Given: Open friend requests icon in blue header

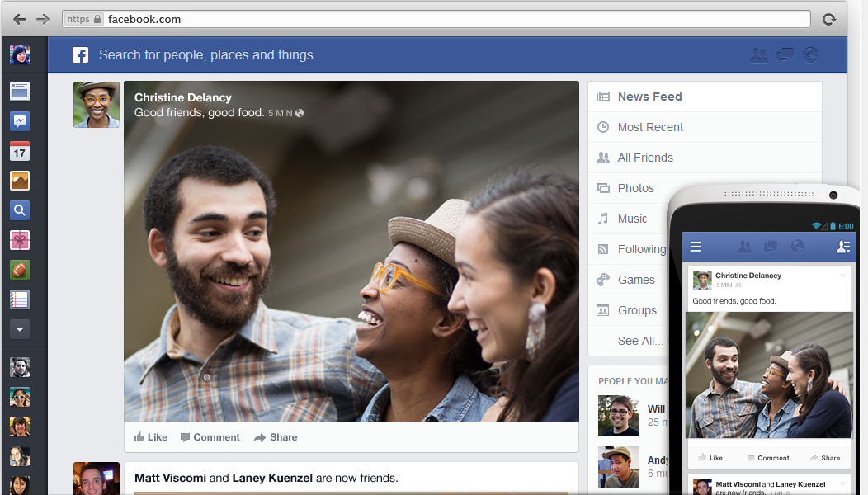Looking at the screenshot, I should [759, 54].
